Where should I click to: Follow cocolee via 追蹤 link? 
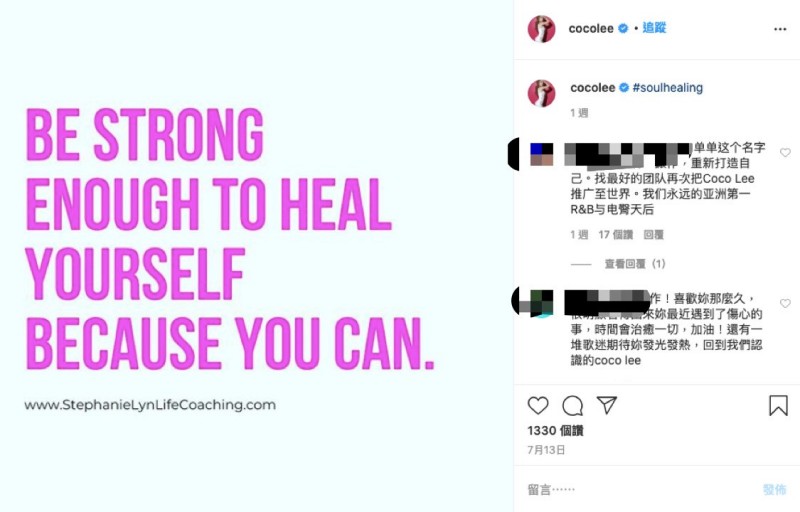pyautogui.click(x=654, y=28)
